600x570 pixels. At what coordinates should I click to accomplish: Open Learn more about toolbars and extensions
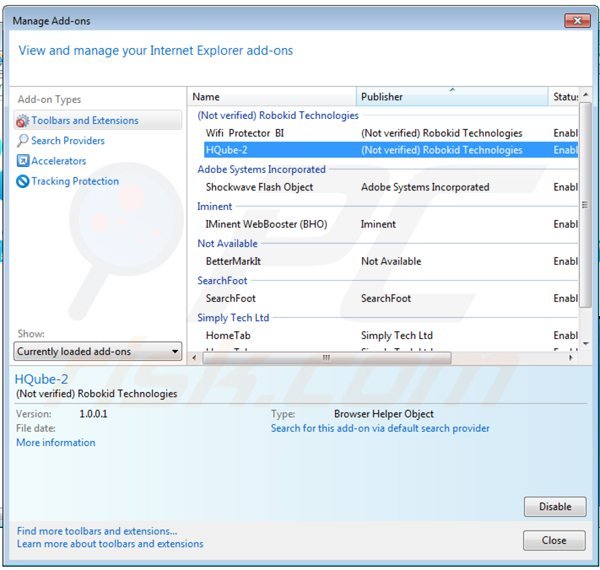click(110, 544)
